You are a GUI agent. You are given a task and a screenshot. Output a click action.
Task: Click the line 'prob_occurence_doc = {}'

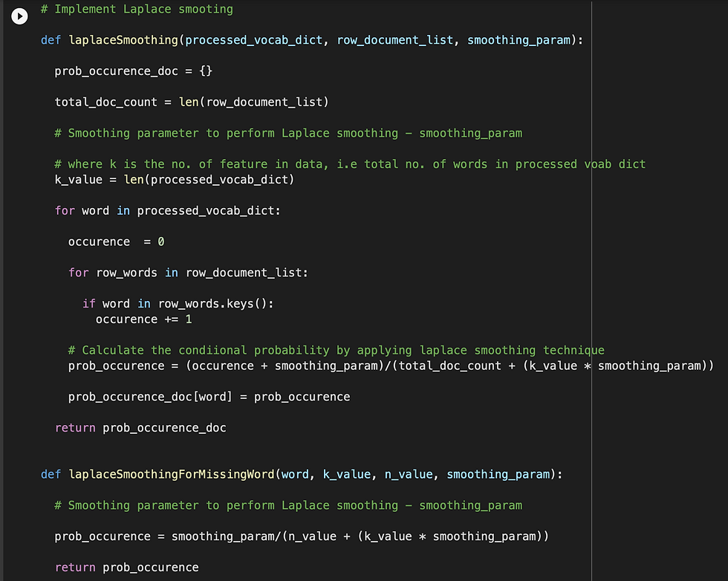tap(134, 71)
